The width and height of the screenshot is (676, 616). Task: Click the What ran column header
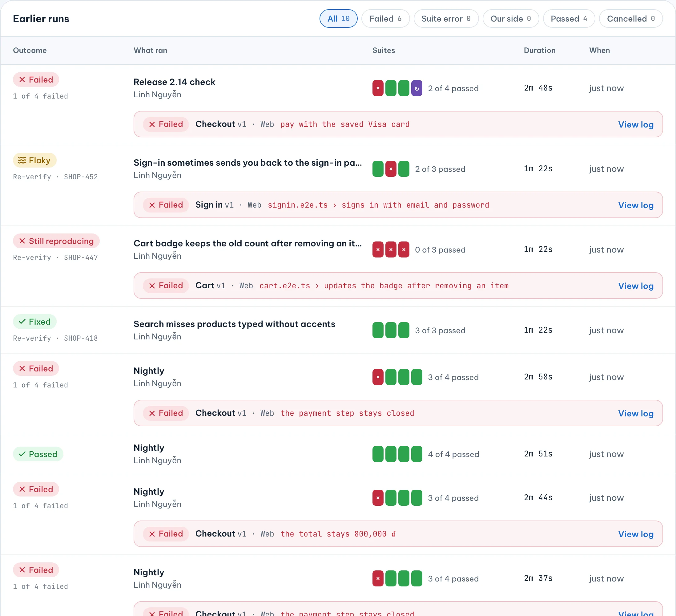[x=150, y=50]
